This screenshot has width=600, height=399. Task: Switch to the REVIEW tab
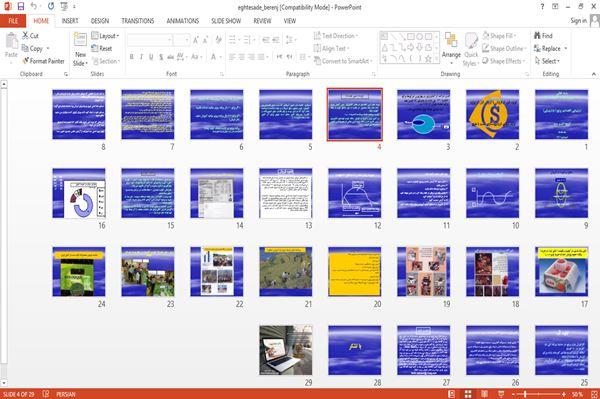(x=262, y=21)
